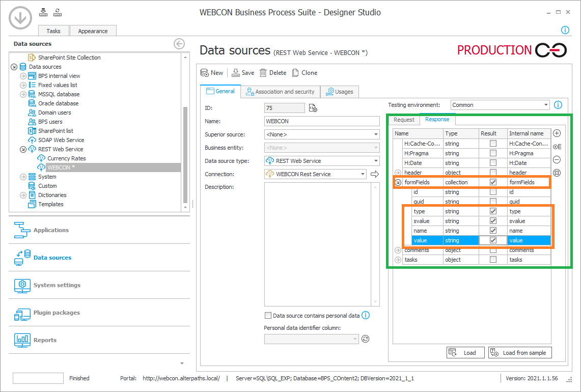581x392 pixels.
Task: Expand System tree node
Action: coord(23,177)
